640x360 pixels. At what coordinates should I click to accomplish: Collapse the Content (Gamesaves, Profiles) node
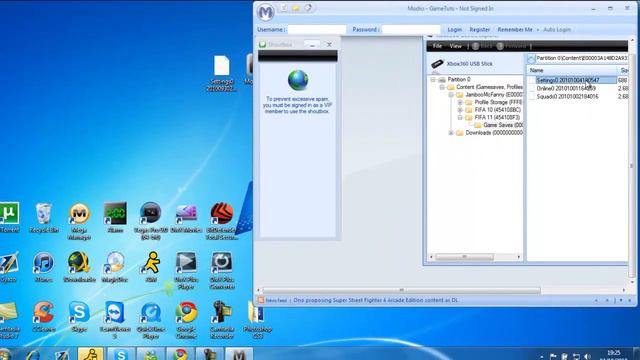pos(442,87)
